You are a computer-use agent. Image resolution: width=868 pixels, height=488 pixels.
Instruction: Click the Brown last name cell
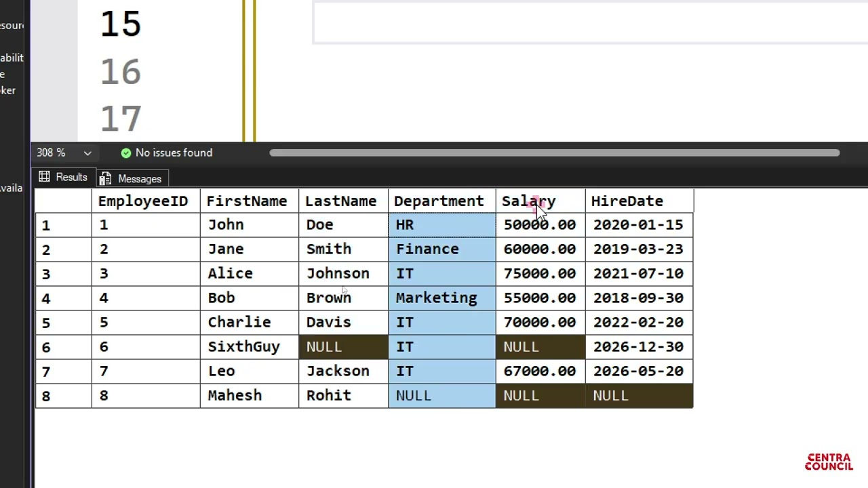click(343, 298)
